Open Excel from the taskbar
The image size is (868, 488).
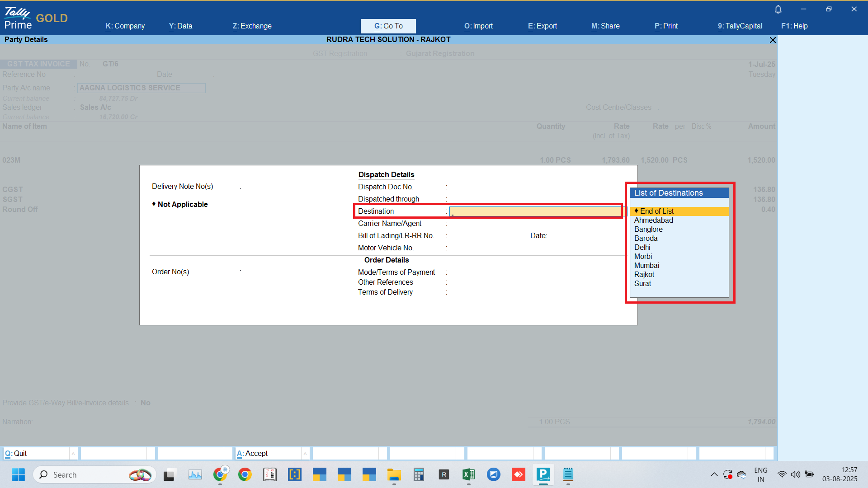click(x=468, y=474)
